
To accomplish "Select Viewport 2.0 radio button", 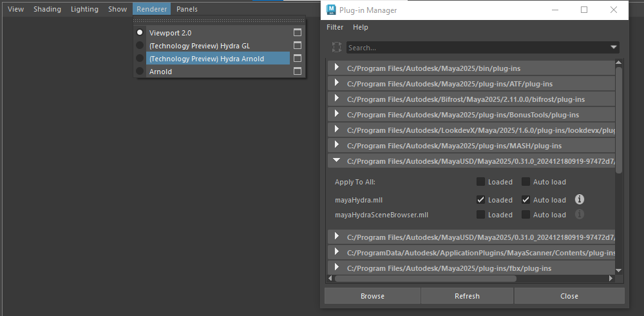I will pos(140,32).
